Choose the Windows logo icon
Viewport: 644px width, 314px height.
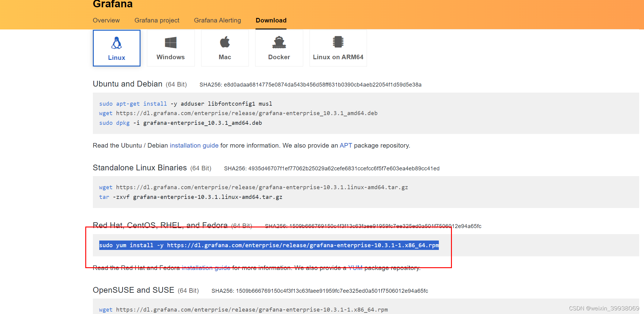pos(171,43)
